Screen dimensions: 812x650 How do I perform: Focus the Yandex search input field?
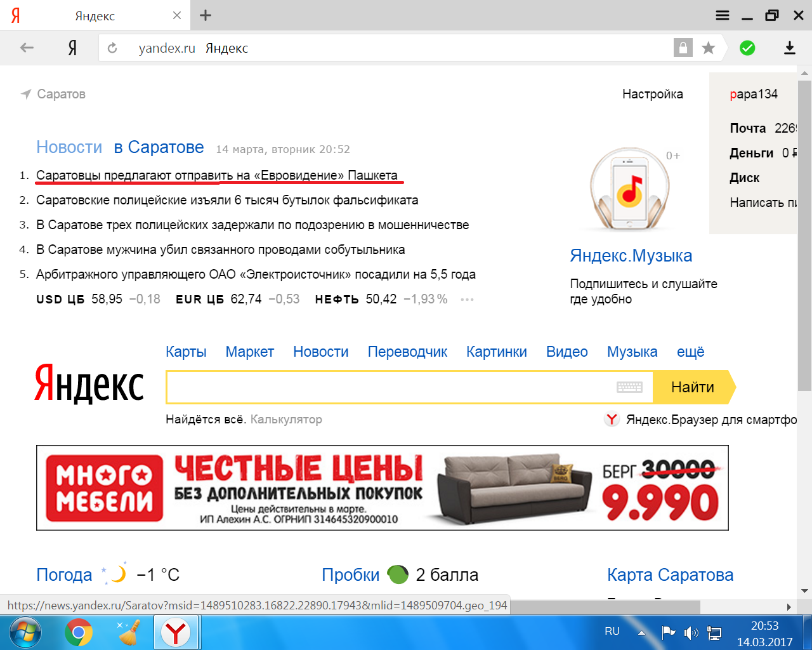(409, 387)
